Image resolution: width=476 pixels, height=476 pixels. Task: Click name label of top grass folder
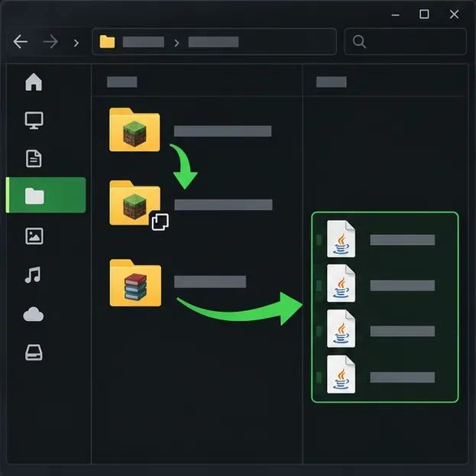tap(222, 131)
